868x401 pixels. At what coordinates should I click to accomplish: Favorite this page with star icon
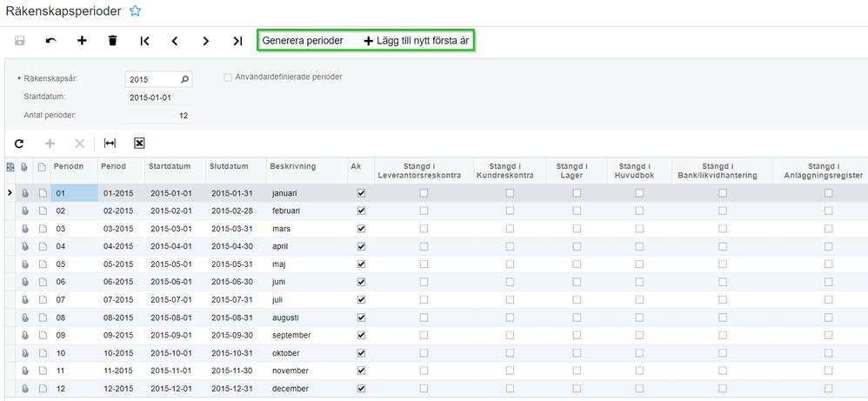click(x=135, y=10)
